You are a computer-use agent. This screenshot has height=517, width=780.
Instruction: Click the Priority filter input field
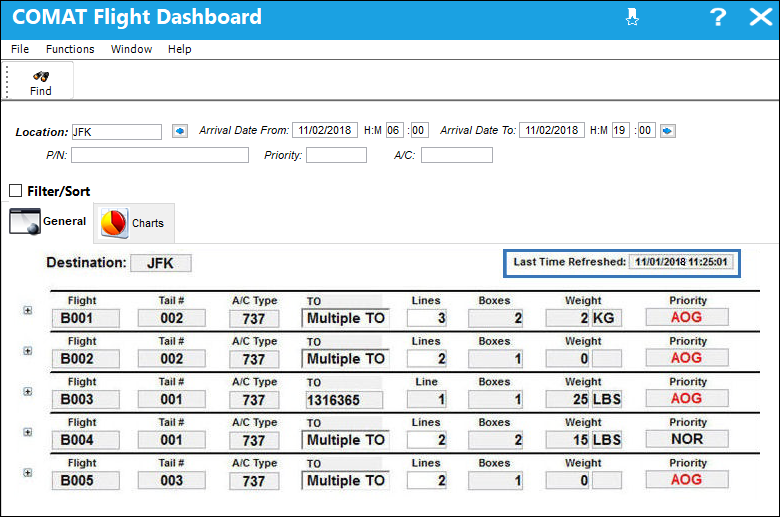(336, 155)
